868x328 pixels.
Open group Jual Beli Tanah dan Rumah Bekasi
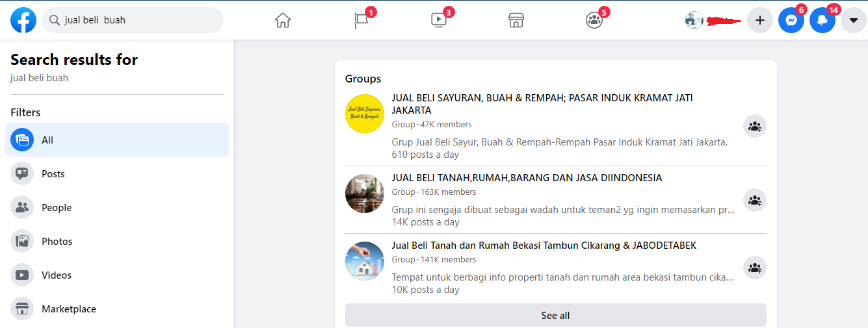point(544,246)
